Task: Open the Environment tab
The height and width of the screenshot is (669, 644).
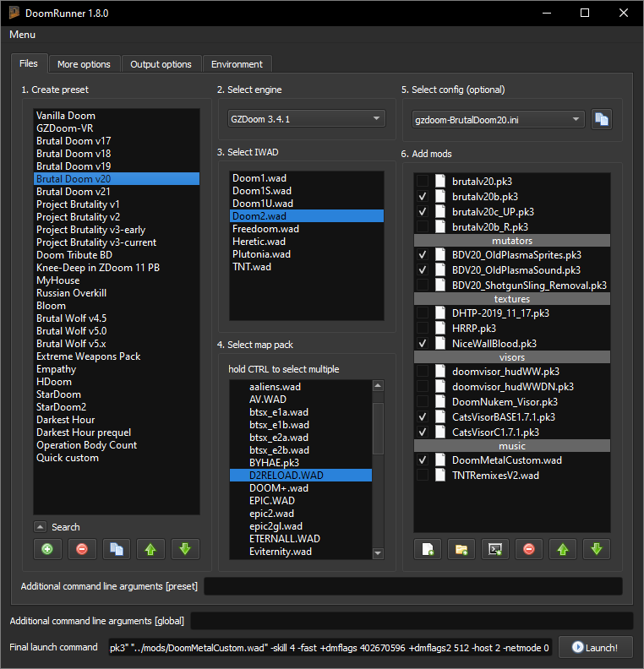Action: (x=237, y=64)
